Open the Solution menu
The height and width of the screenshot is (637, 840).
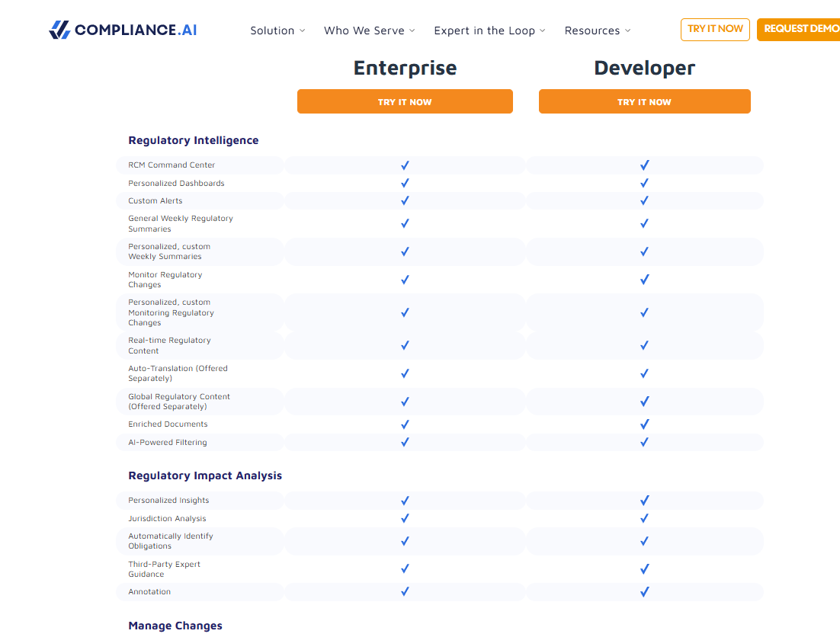pyautogui.click(x=277, y=30)
